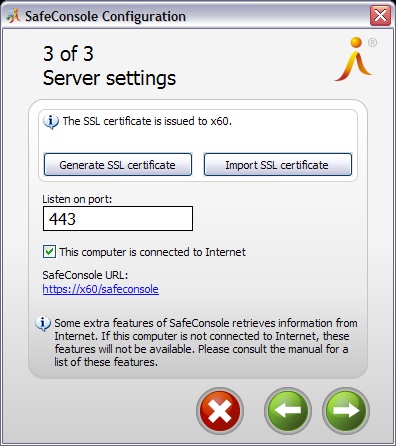This screenshot has width=396, height=446.
Task: Click the 'SSL certificate is issued to x60' text
Action: [x=147, y=121]
